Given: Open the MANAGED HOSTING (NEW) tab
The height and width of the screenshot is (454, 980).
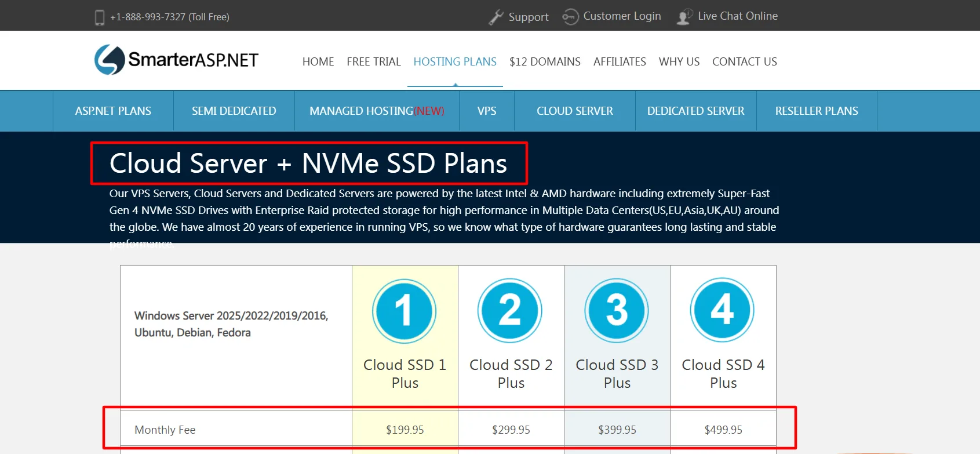Looking at the screenshot, I should (x=377, y=111).
